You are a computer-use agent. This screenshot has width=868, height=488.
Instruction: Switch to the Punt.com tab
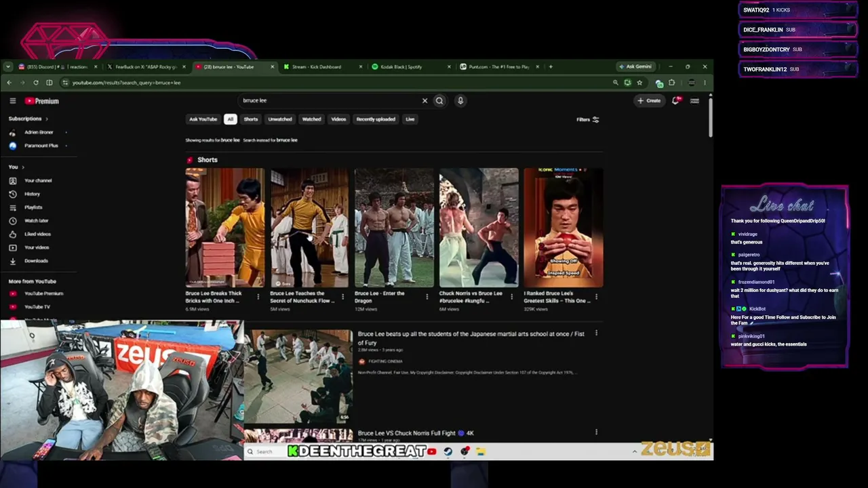(x=498, y=66)
